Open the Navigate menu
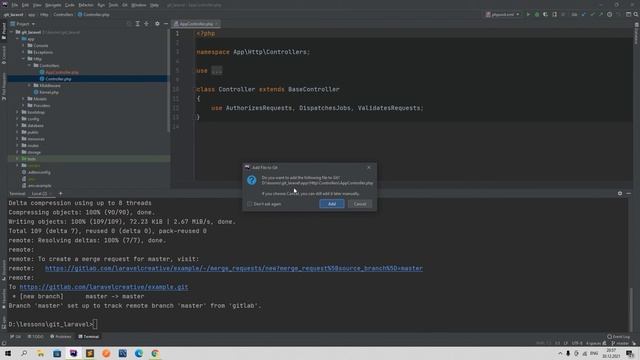The height and width of the screenshot is (360, 640). coord(53,5)
